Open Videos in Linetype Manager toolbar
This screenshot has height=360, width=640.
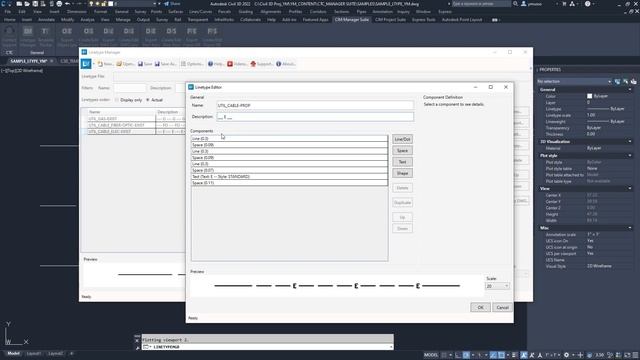tap(237, 64)
